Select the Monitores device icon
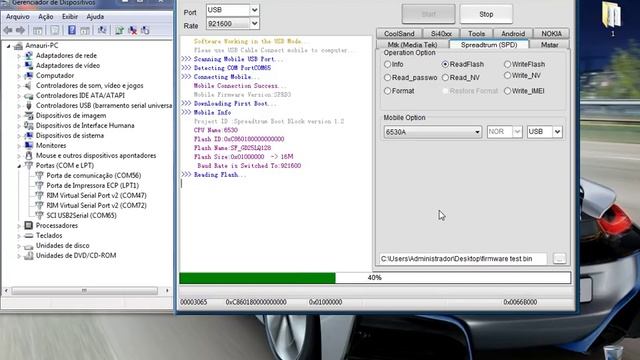Image resolution: width=640 pixels, height=360 pixels. pos(29,145)
